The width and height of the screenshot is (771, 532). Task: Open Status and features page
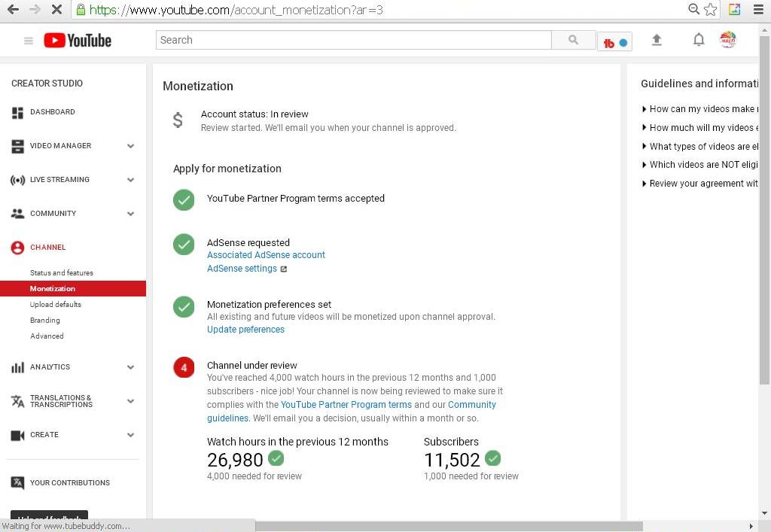click(62, 272)
